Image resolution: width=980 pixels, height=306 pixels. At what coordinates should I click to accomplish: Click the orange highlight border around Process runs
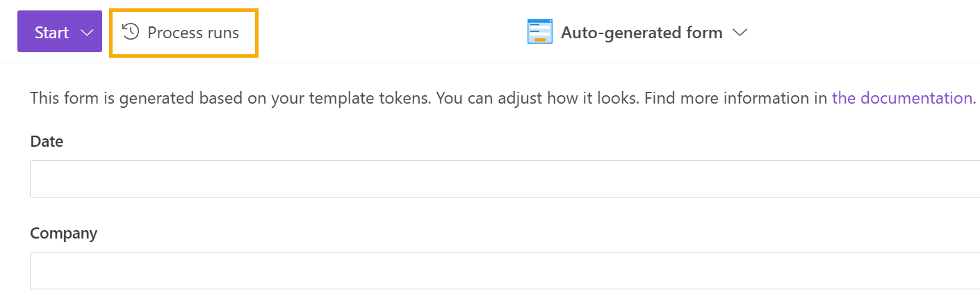[184, 10]
